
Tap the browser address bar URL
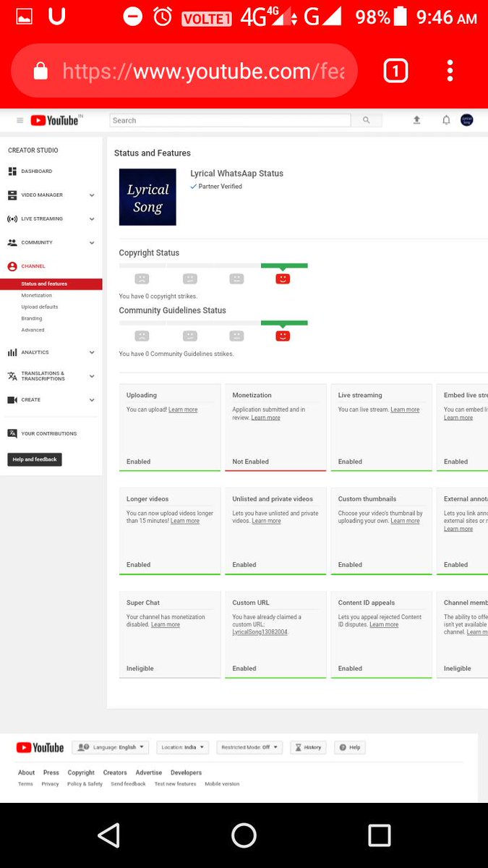click(x=203, y=71)
